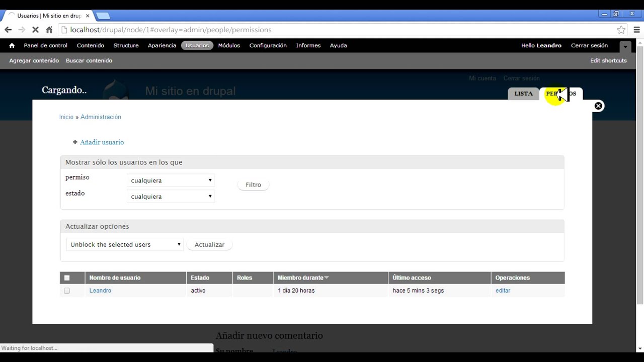Click the Añadir usuario link
The height and width of the screenshot is (362, 644).
(102, 142)
